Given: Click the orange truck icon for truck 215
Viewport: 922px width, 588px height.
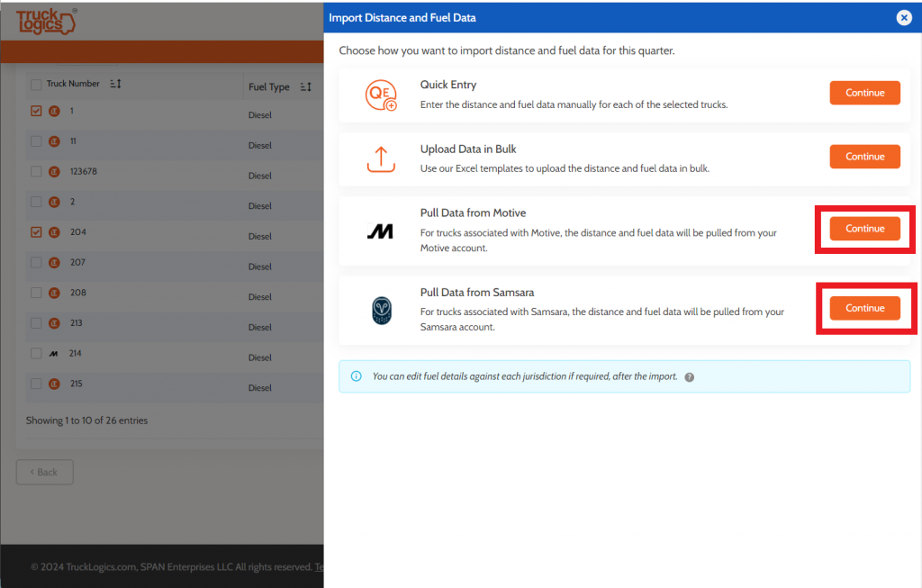Looking at the screenshot, I should [x=54, y=384].
